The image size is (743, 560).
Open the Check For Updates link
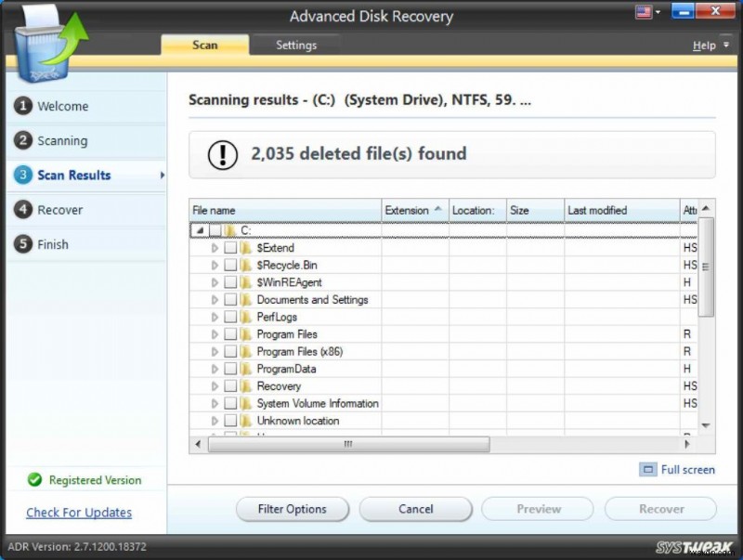(x=78, y=512)
